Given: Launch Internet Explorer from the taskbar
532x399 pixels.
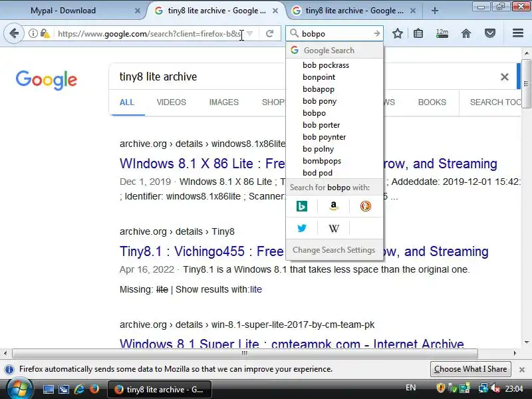Looking at the screenshot, I should [79, 389].
